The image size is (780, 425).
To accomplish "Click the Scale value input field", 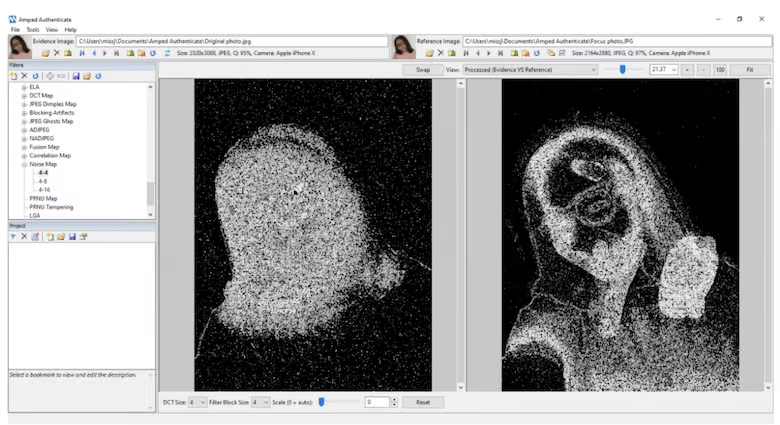I will 376,402.
